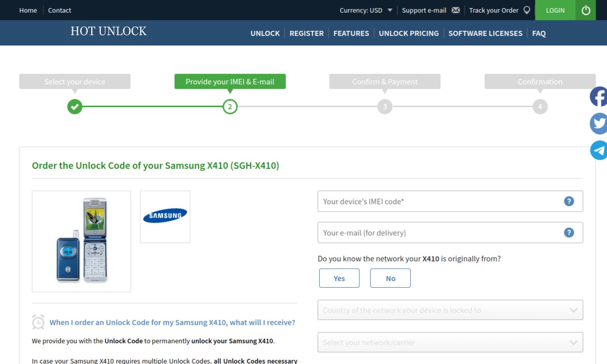
Task: Click the Track your Order location pin icon
Action: [527, 10]
